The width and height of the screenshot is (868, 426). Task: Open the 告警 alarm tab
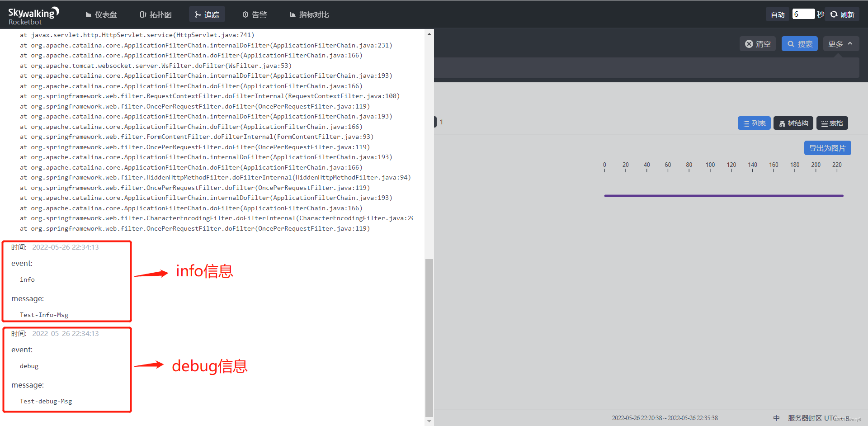pyautogui.click(x=255, y=14)
